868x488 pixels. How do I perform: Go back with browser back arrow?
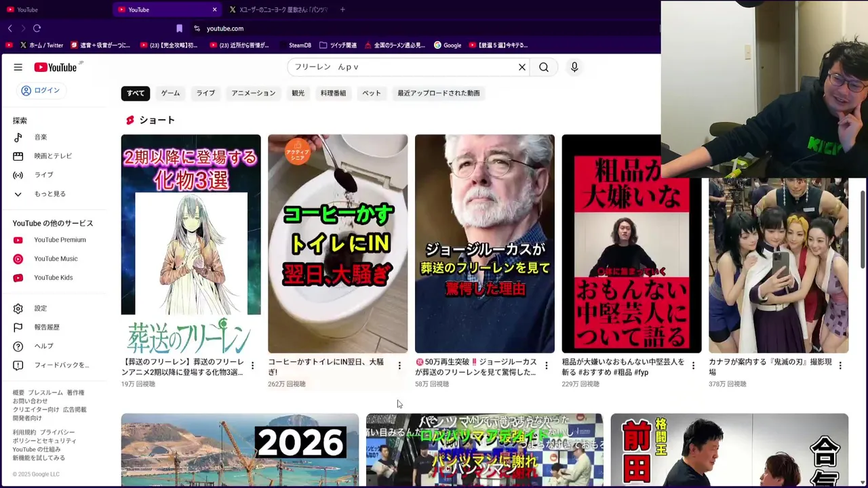pos(9,28)
